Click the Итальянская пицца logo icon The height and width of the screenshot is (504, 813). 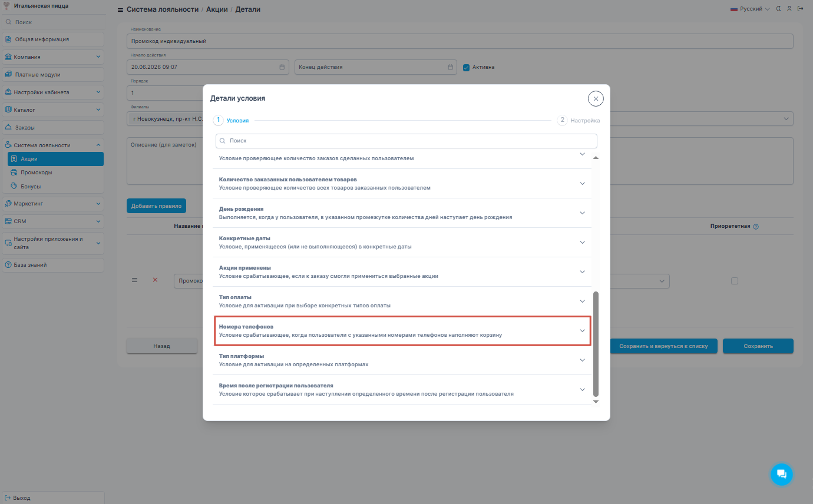7,6
